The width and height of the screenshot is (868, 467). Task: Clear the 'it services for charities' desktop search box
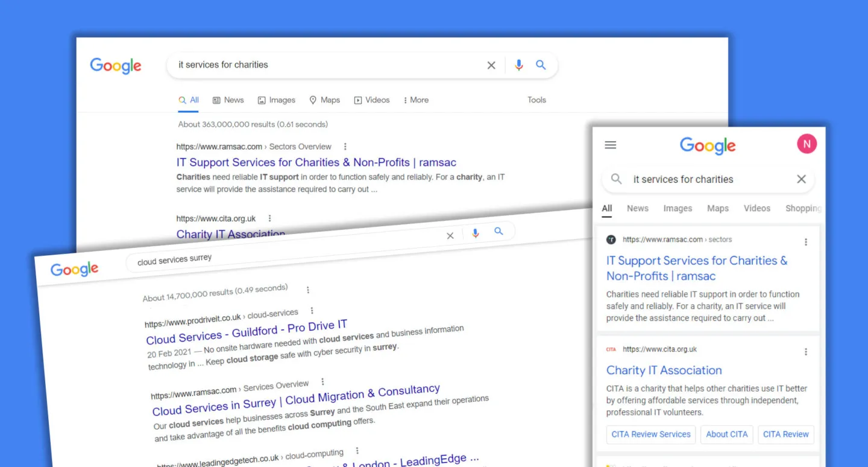click(x=491, y=65)
